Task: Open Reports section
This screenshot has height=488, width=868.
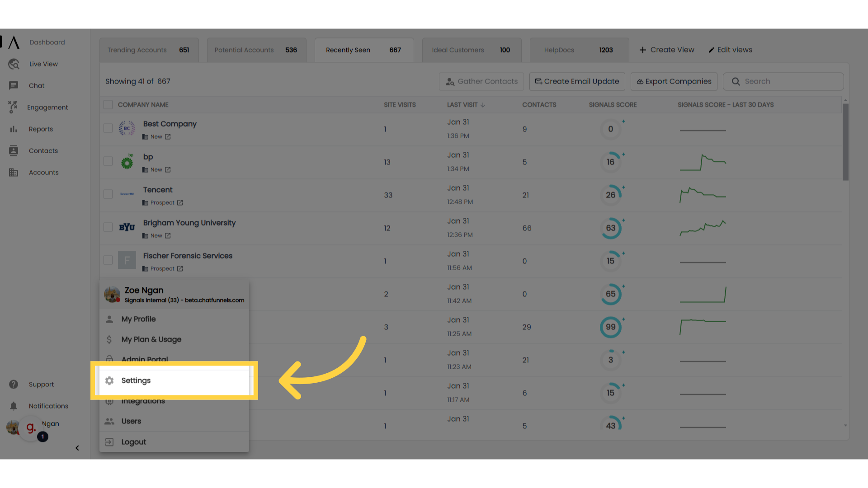Action: coord(41,129)
